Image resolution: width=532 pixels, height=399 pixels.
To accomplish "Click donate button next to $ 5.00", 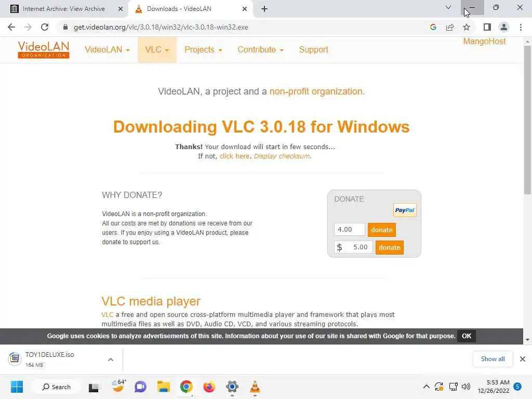I will (x=390, y=247).
